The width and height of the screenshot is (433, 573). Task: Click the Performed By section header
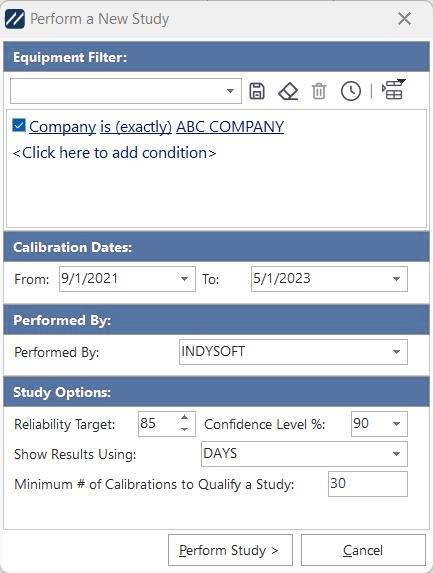click(x=217, y=320)
